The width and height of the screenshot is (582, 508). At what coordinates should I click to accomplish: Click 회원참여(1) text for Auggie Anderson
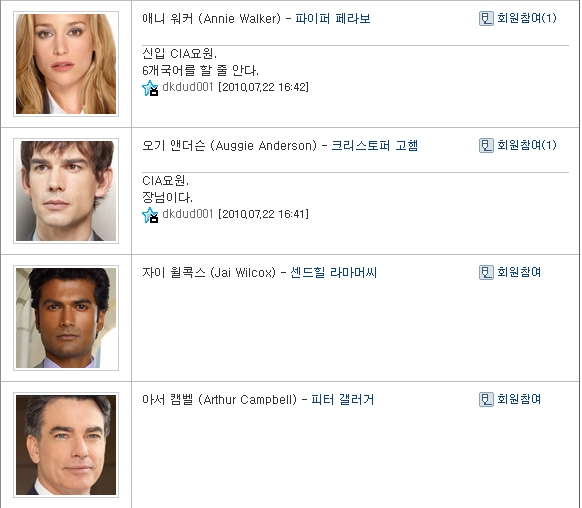(527, 145)
